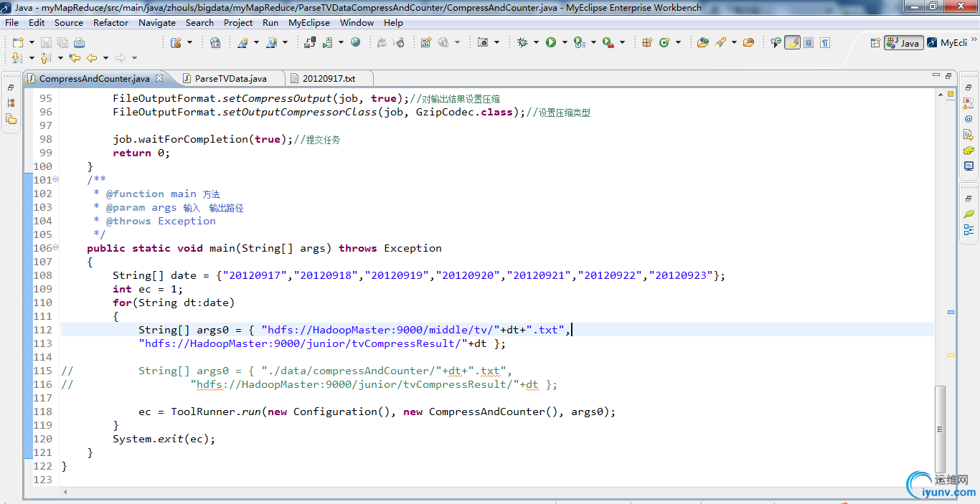Close the CompressAndCounter.java tab
This screenshot has width=980, height=504.
tap(159, 78)
